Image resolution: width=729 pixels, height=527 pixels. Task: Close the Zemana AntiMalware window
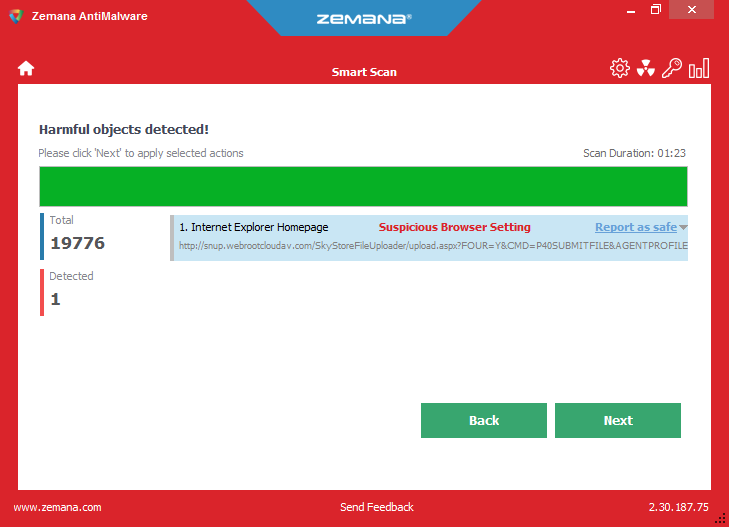pyautogui.click(x=691, y=10)
